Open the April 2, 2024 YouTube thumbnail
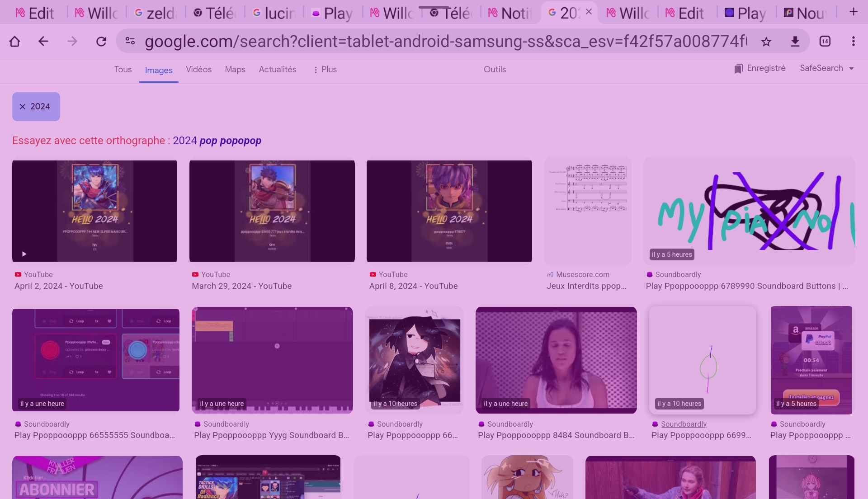868x499 pixels. pyautogui.click(x=94, y=211)
